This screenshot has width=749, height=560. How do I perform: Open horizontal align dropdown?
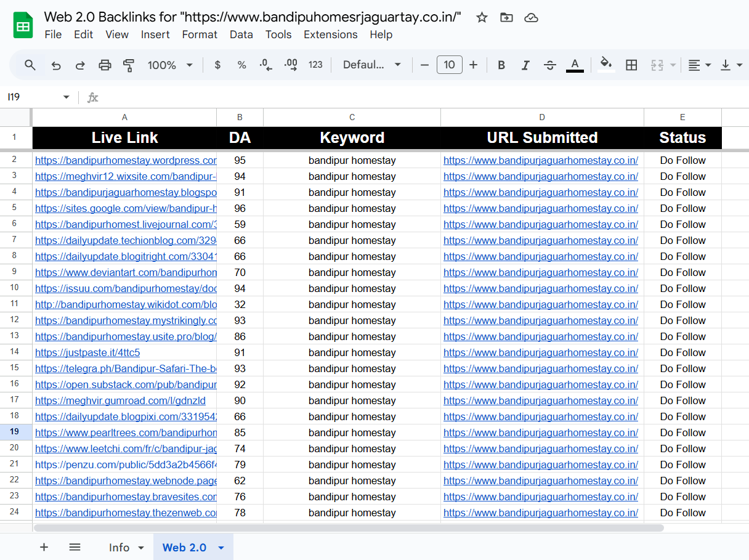[699, 65]
